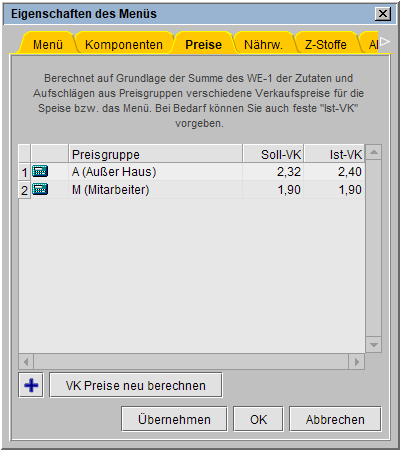Click VK Preise neu berechnen button
400x450 pixels.
tap(136, 385)
